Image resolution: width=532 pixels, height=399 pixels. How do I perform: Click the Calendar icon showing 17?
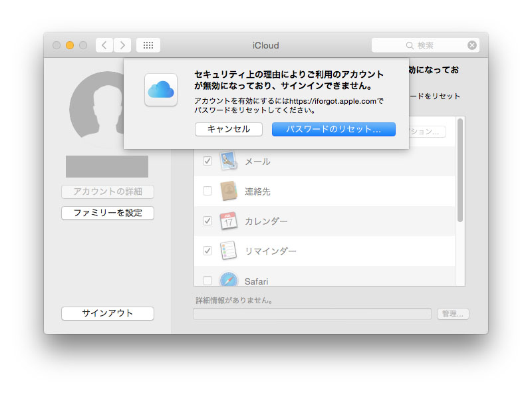click(x=228, y=221)
